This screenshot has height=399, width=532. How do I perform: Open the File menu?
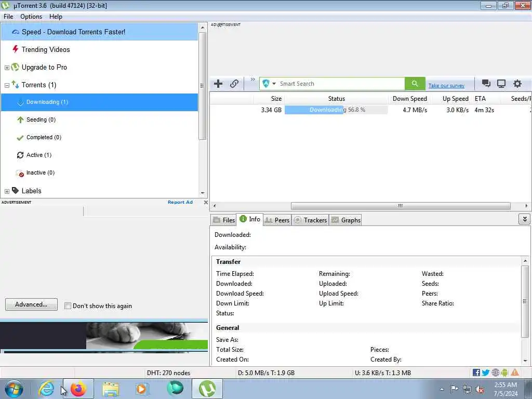(x=8, y=16)
